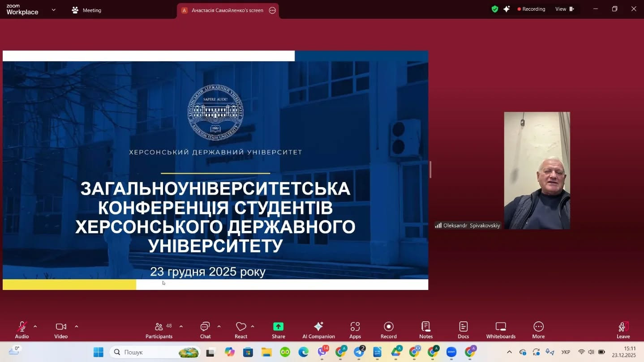This screenshot has height=362, width=644.
Task: Open the Chat panel
Action: coord(205,330)
